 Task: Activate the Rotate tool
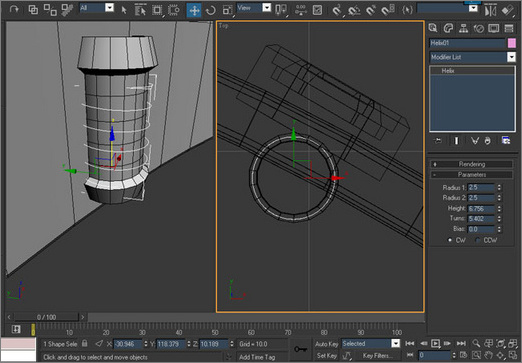click(x=210, y=11)
